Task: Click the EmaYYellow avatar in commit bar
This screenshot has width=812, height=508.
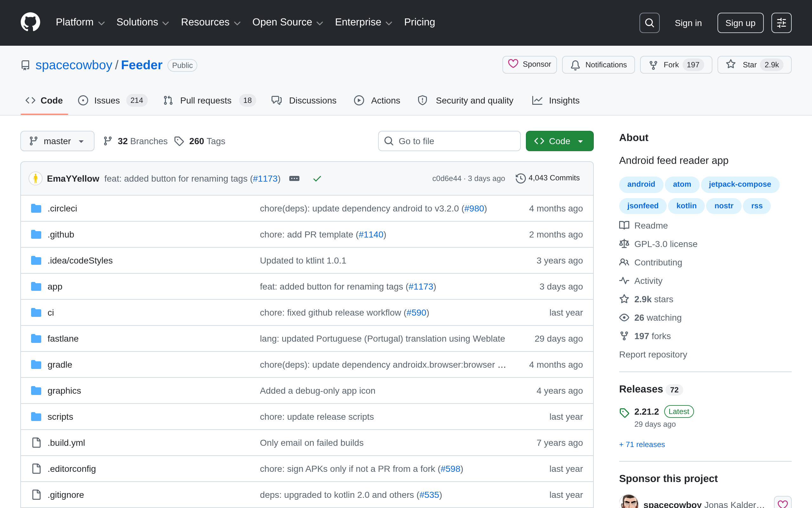Action: pyautogui.click(x=36, y=178)
